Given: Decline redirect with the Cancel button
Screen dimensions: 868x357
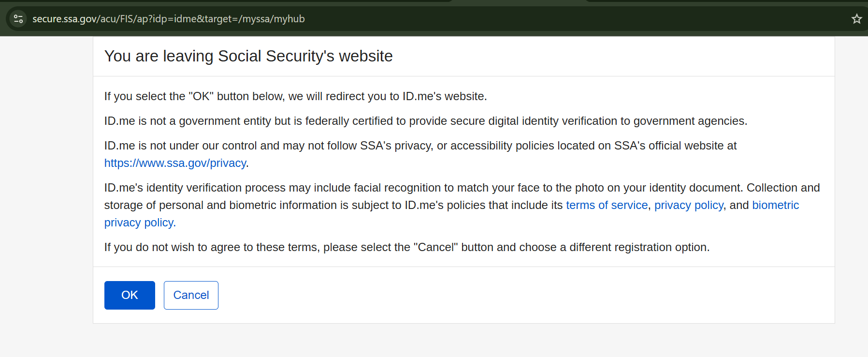Looking at the screenshot, I should coord(191,295).
